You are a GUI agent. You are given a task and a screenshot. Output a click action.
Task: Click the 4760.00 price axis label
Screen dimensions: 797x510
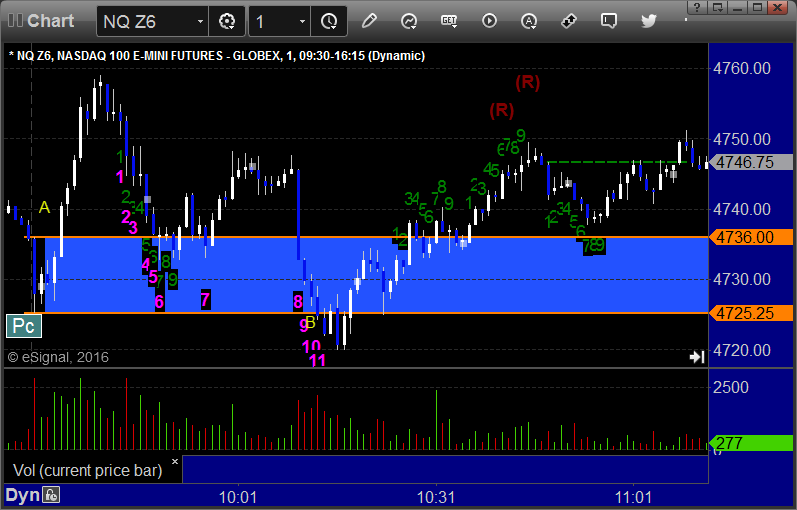coord(742,69)
